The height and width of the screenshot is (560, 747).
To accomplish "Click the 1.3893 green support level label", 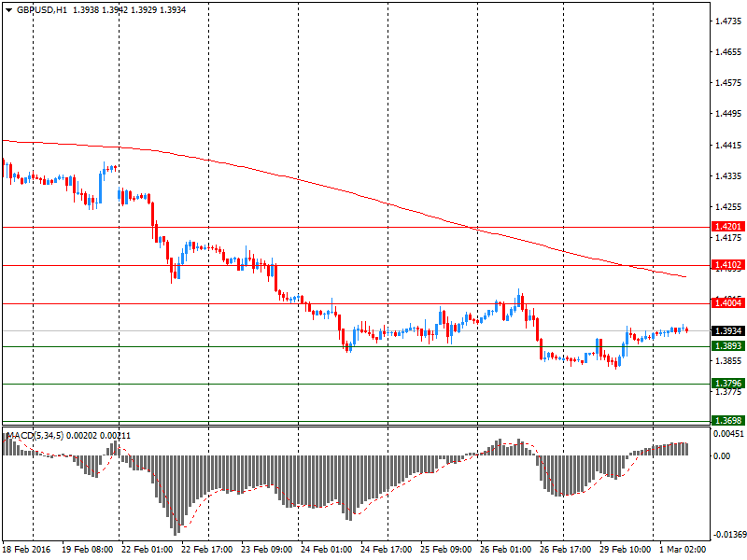I will coord(728,346).
